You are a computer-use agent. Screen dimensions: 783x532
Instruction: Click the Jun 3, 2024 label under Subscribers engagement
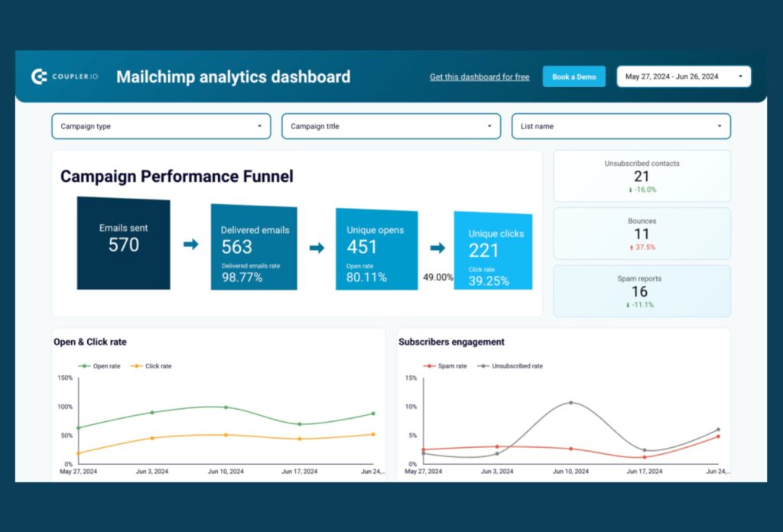click(x=497, y=471)
